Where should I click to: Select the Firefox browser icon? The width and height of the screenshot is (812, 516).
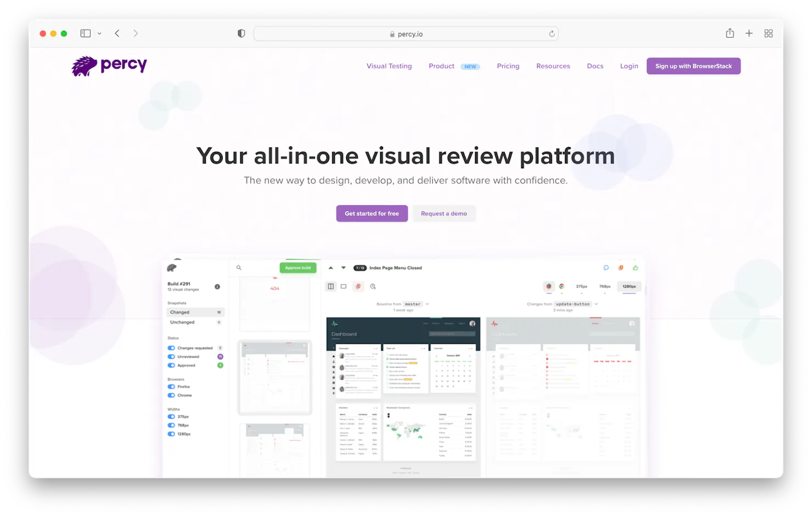point(549,286)
